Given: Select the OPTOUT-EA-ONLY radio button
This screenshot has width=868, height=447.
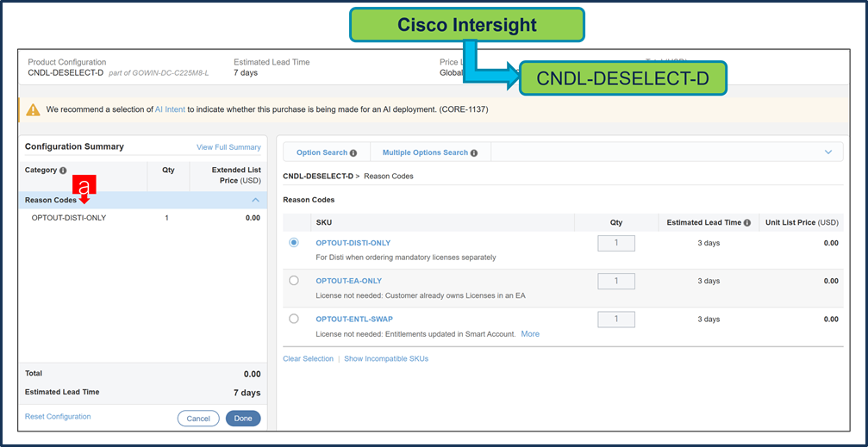Looking at the screenshot, I should click(294, 281).
